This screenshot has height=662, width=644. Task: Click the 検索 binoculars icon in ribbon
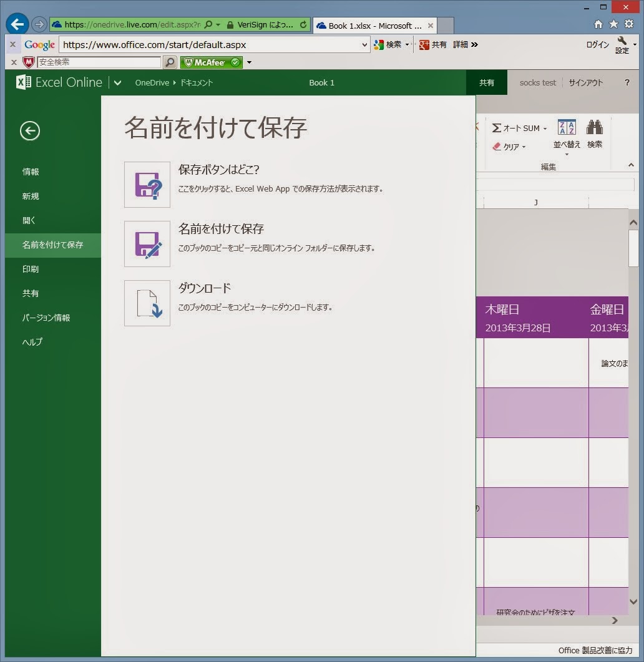(x=595, y=127)
